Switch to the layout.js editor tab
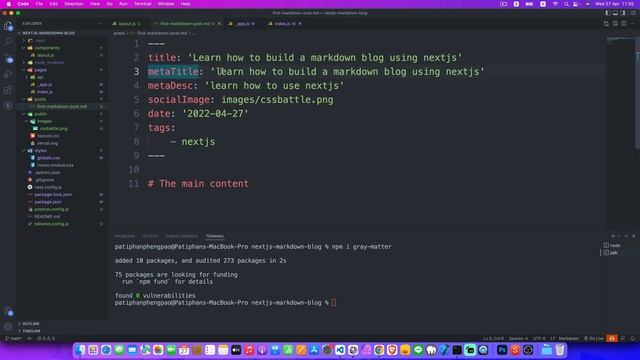 point(127,24)
